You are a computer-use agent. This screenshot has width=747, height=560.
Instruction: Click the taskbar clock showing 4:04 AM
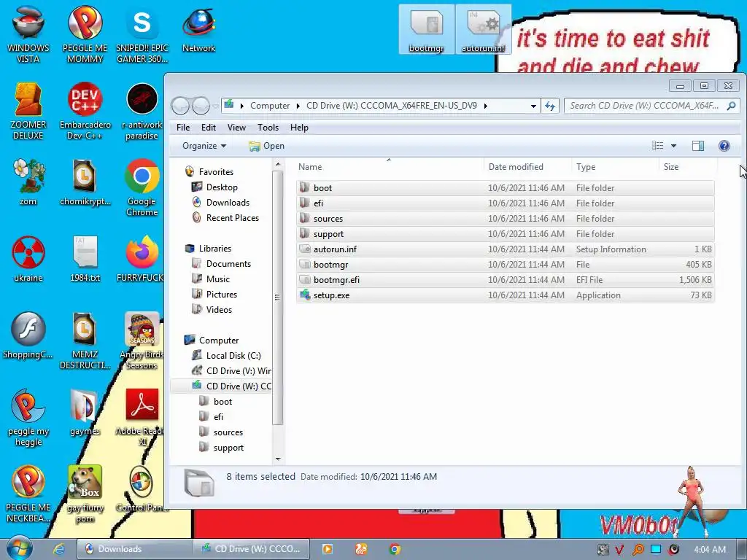[x=709, y=550]
